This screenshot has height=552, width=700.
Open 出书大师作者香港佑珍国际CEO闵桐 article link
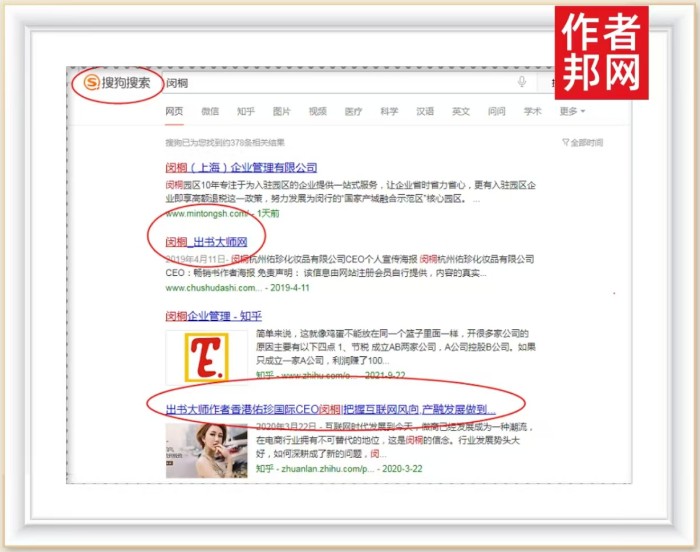(330, 410)
